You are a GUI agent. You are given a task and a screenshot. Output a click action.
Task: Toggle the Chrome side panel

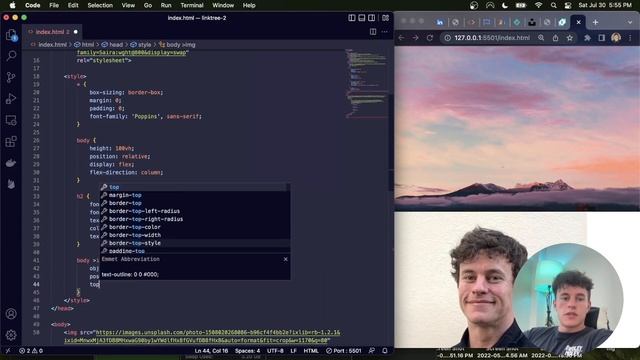pos(602,38)
